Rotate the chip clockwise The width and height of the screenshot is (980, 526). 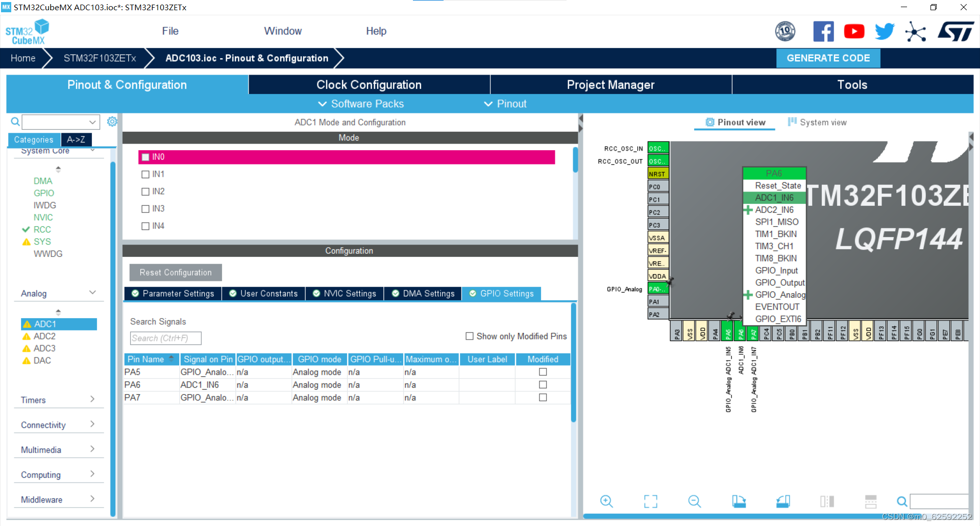pos(739,501)
